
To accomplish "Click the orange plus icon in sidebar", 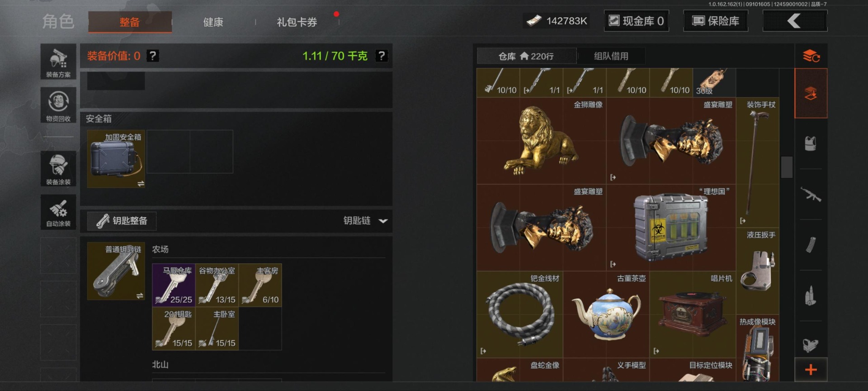I will (x=811, y=370).
